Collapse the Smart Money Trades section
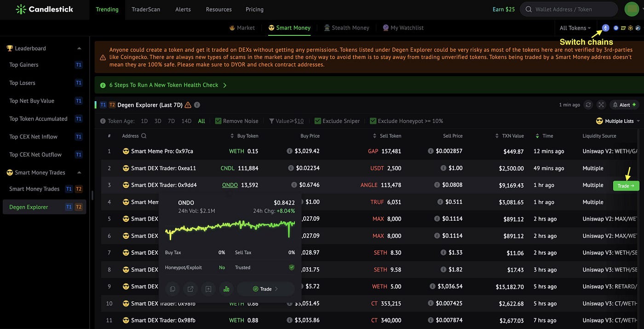Screen dimensions: 644x329 [79, 173]
